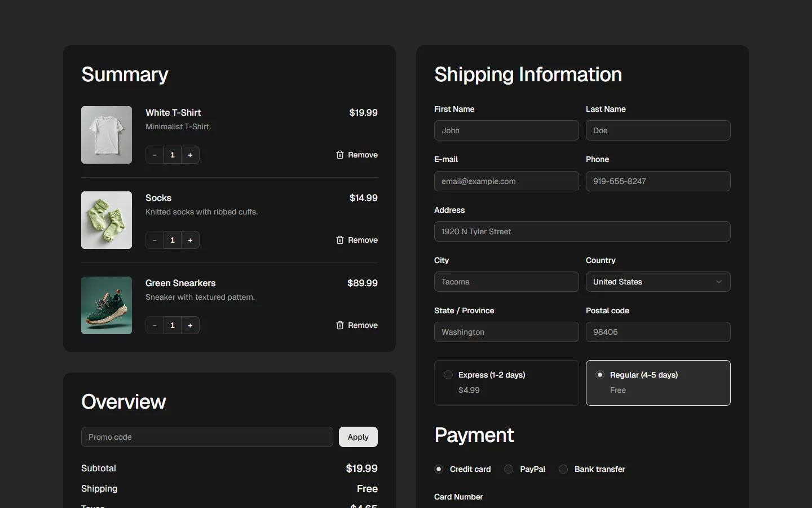The width and height of the screenshot is (812, 508).
Task: Select Express (1-2 days) shipping option
Action: [x=448, y=375]
